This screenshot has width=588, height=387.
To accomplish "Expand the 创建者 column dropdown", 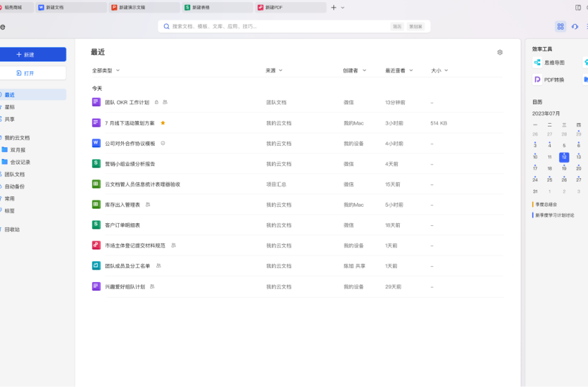I will click(x=354, y=70).
